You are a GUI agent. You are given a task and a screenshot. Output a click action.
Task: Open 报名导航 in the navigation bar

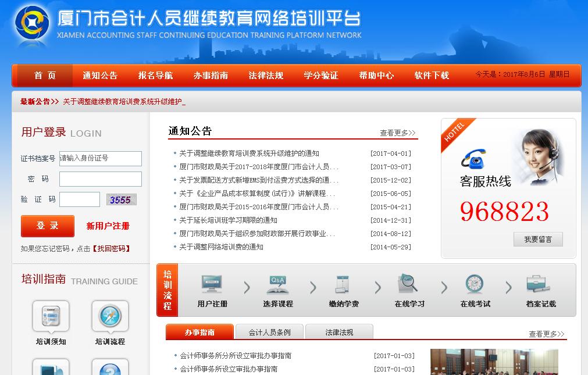tap(155, 76)
